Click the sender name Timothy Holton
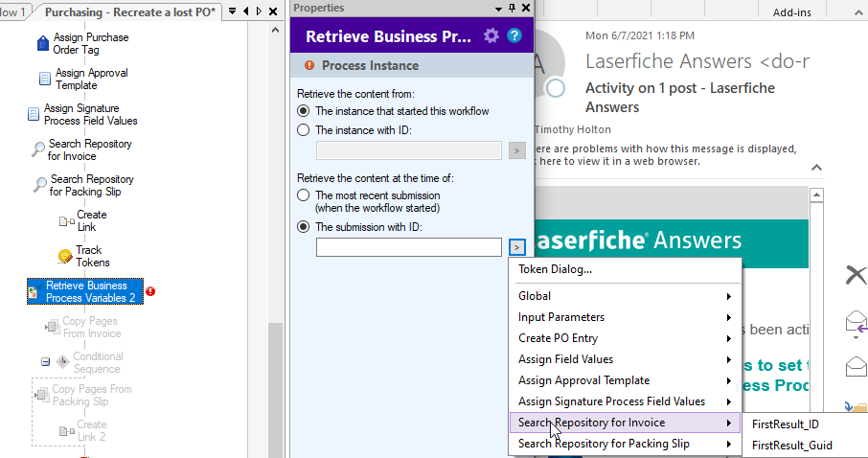Viewport: 868px width, 458px height. coord(572,129)
